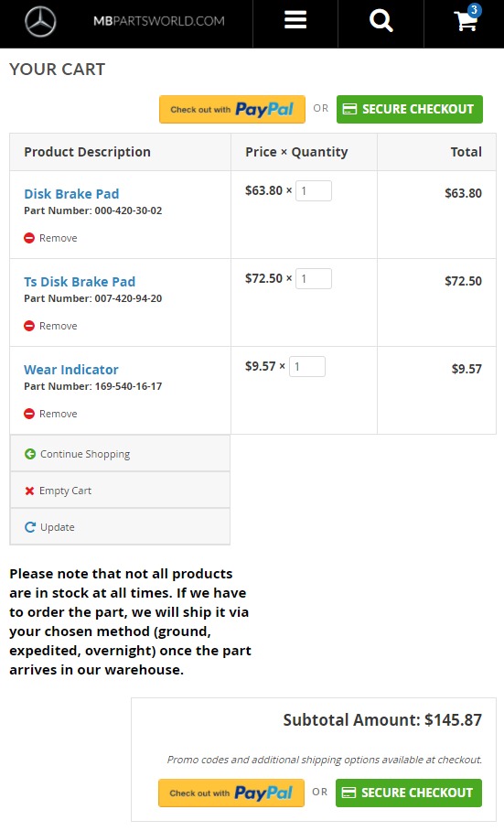504x831 pixels.
Task: Open the hamburger navigation menu
Action: pos(295,20)
